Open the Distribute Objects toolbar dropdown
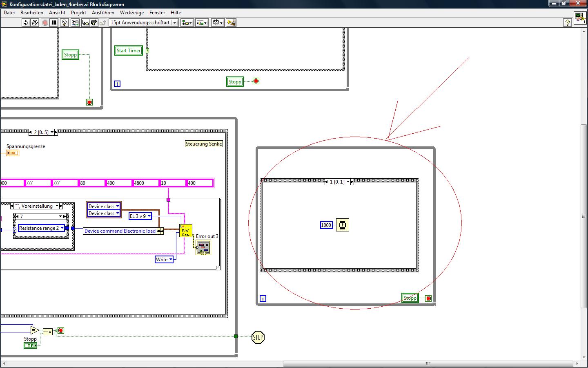The image size is (588, 368). pyautogui.click(x=202, y=22)
